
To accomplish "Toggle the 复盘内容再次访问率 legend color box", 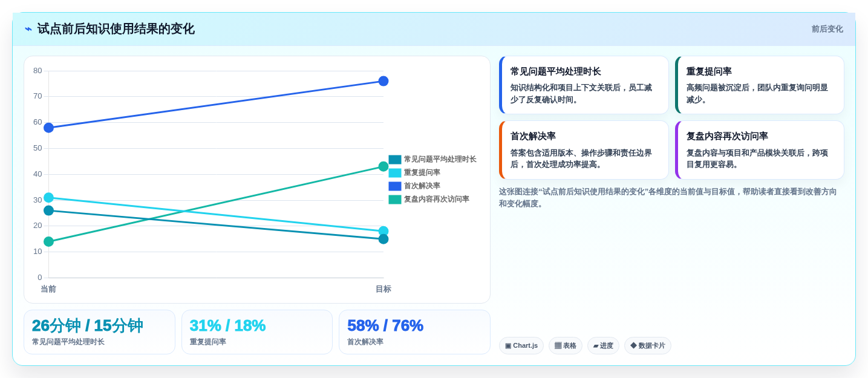I will [395, 200].
